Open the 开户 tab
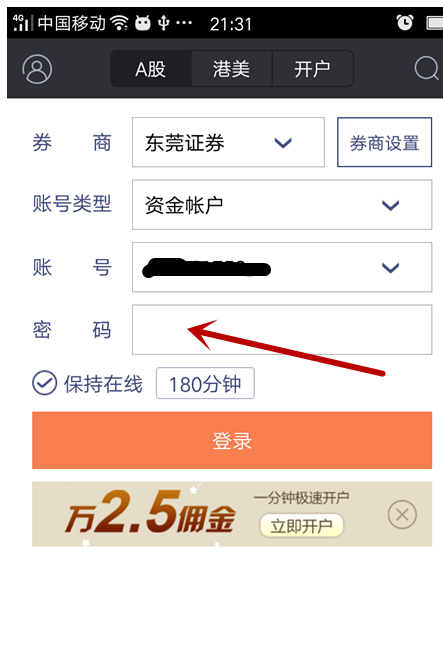 (313, 69)
